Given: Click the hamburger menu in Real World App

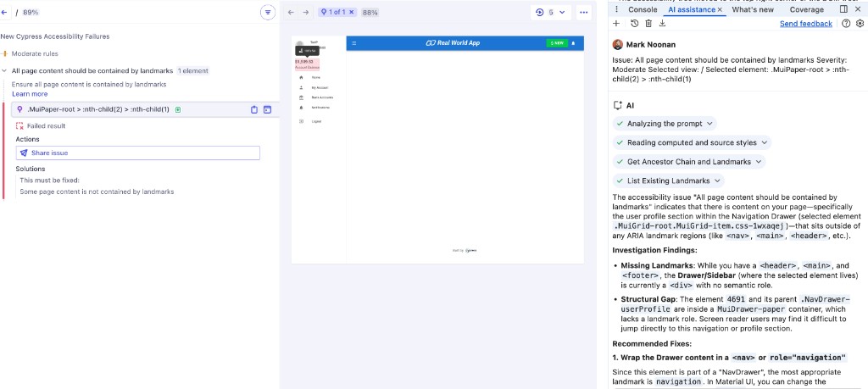Looking at the screenshot, I should pyautogui.click(x=354, y=43).
